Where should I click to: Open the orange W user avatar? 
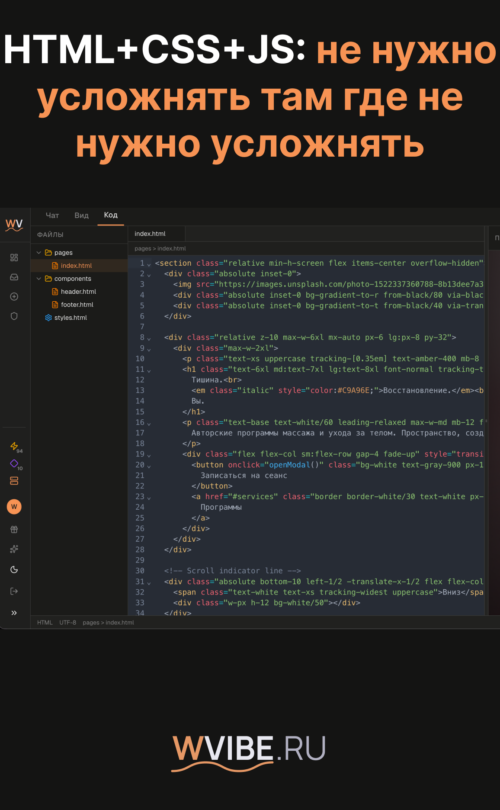click(x=14, y=506)
